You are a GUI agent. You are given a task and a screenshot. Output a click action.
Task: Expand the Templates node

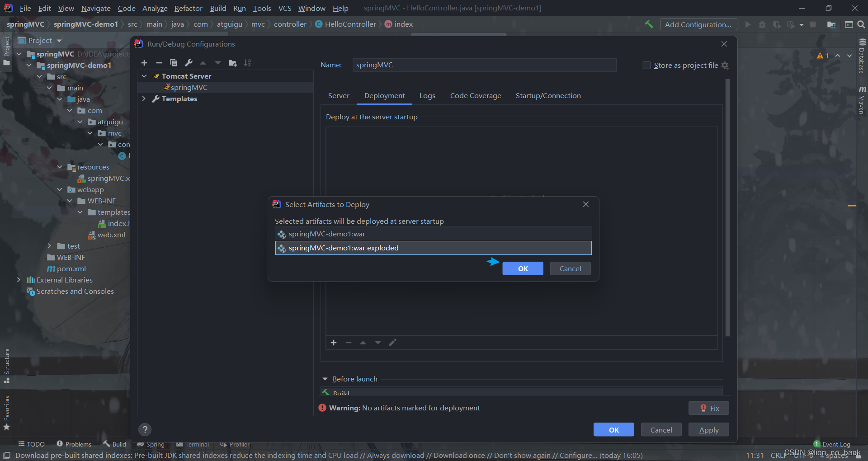coord(144,99)
